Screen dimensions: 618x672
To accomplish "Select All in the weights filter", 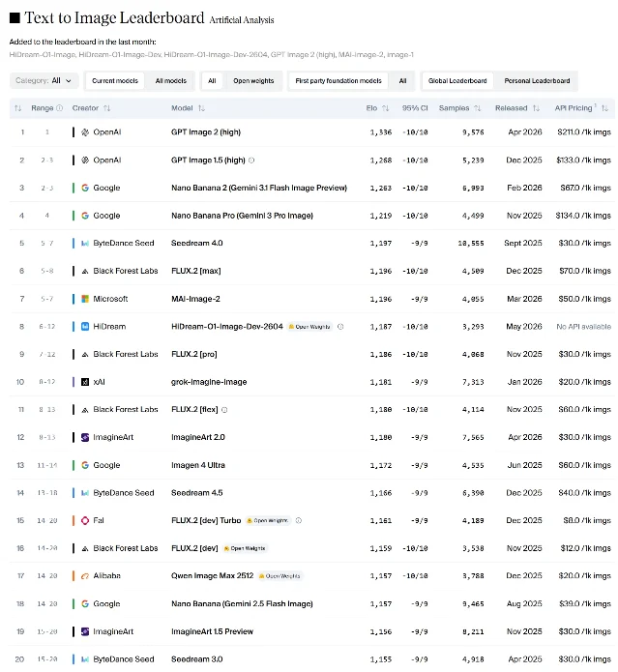I will (212, 81).
